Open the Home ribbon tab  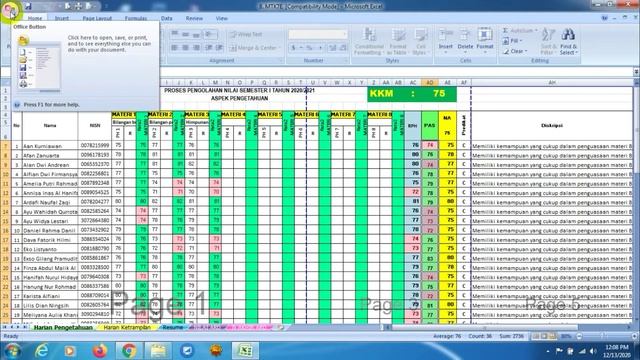35,18
